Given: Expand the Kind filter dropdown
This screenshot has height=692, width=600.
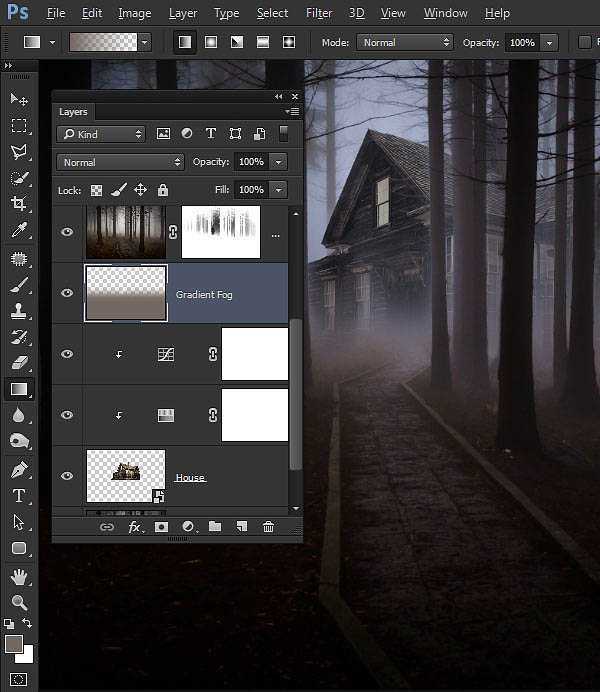Looking at the screenshot, I should [x=102, y=134].
